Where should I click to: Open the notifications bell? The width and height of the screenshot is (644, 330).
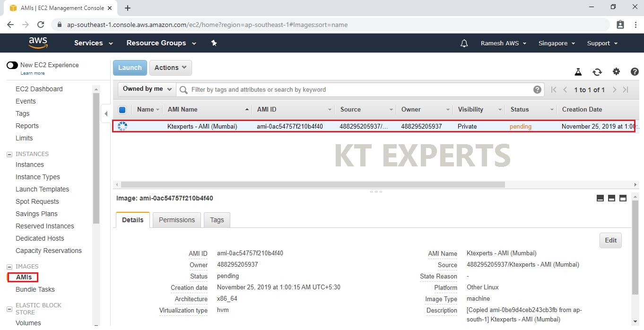pyautogui.click(x=464, y=43)
